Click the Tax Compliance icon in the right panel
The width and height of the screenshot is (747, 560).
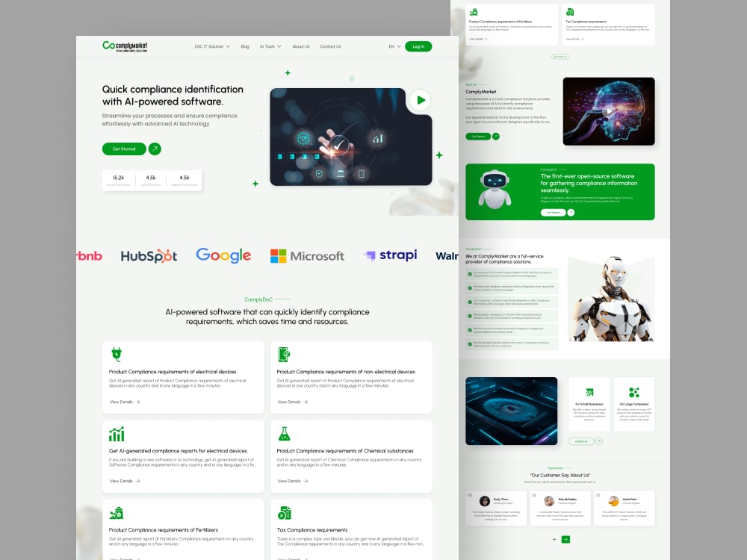coord(570,12)
